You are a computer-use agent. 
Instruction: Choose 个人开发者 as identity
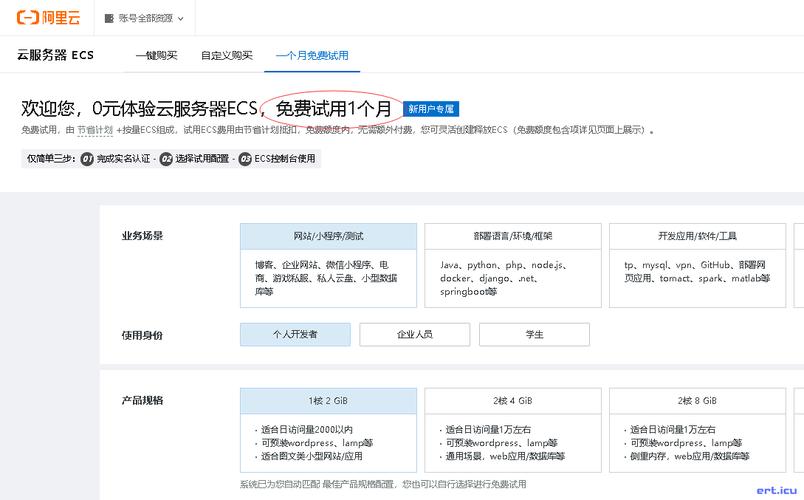click(295, 334)
